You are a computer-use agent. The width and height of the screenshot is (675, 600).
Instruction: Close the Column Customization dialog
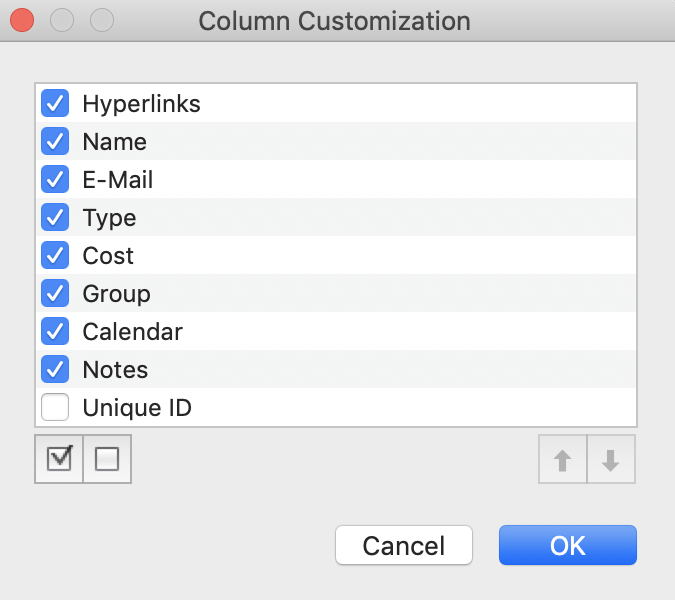tap(21, 19)
